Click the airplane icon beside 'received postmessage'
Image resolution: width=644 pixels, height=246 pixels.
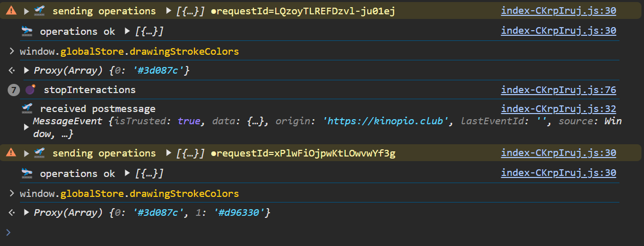pos(27,109)
